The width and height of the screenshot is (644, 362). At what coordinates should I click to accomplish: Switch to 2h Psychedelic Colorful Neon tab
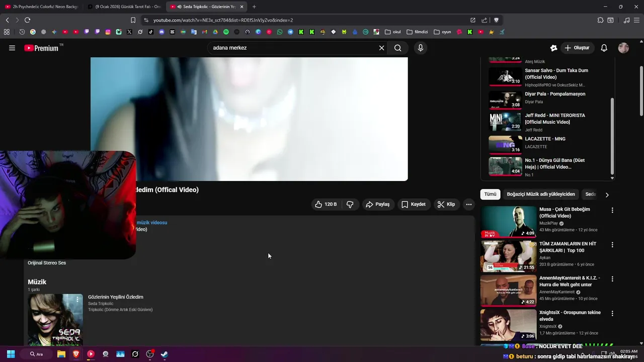click(x=41, y=7)
